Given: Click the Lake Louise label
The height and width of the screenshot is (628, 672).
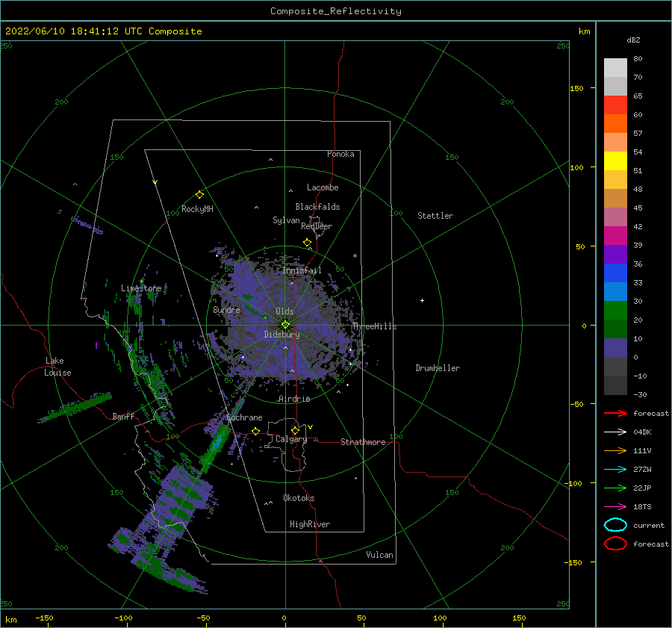Looking at the screenshot, I should coord(57,367).
